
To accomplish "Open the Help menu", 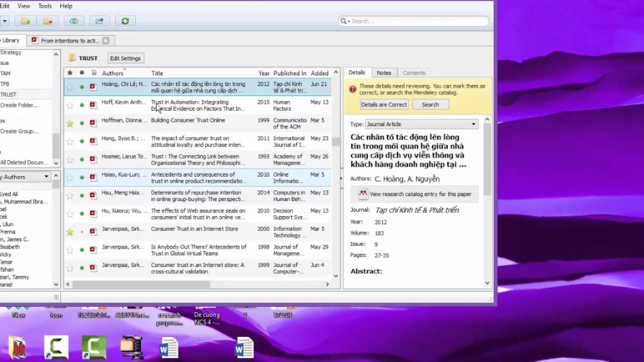I will (66, 6).
